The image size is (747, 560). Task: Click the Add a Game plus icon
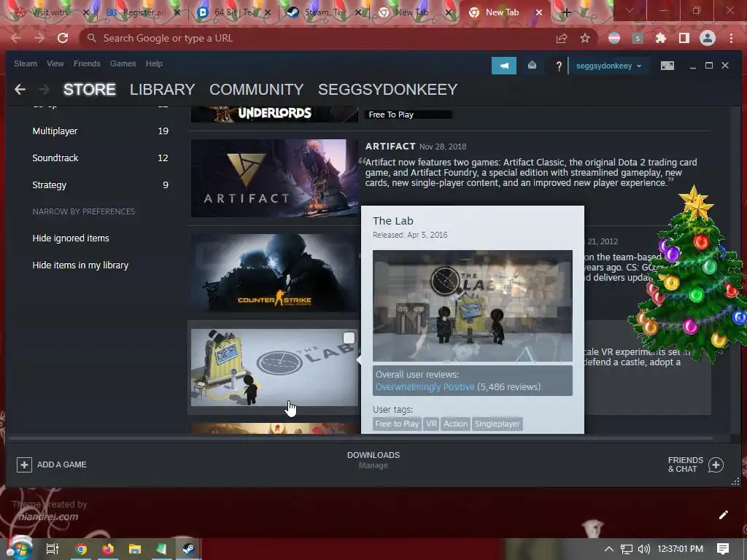click(24, 464)
